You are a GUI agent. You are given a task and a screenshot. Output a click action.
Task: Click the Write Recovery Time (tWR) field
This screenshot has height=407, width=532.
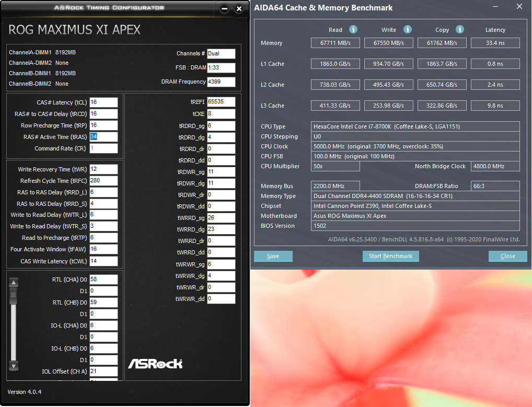pos(103,169)
